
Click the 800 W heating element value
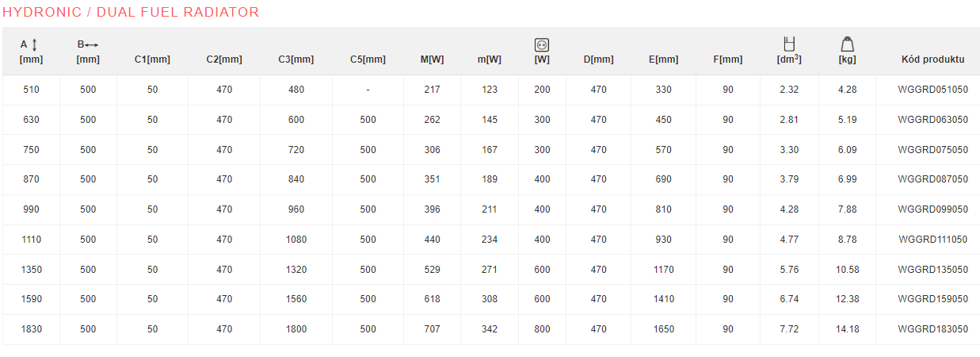pos(542,329)
